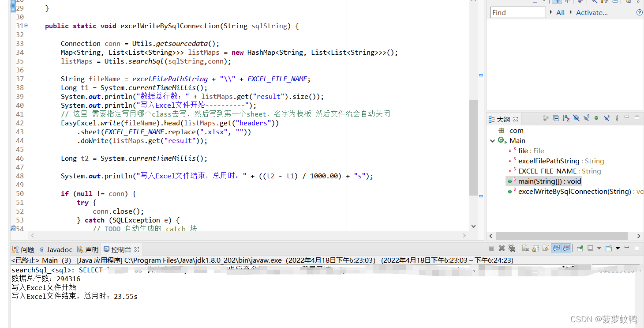Switch to the Javadoc tab

tap(56, 249)
